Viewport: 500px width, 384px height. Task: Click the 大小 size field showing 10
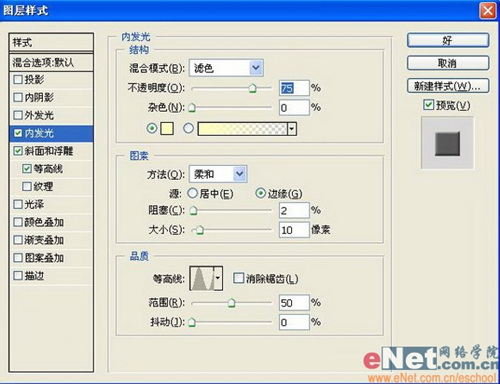pos(294,230)
